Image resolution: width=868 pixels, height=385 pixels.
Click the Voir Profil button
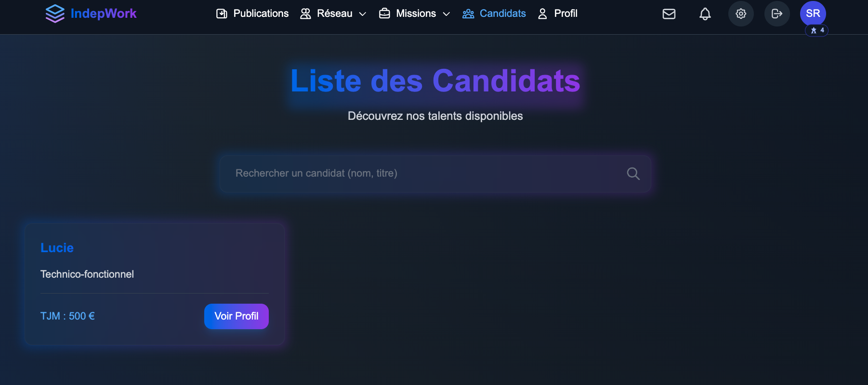pos(237,316)
